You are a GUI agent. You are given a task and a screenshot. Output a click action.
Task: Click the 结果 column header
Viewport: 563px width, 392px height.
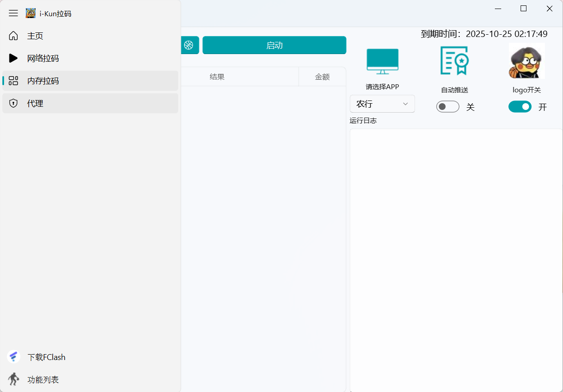pos(217,77)
